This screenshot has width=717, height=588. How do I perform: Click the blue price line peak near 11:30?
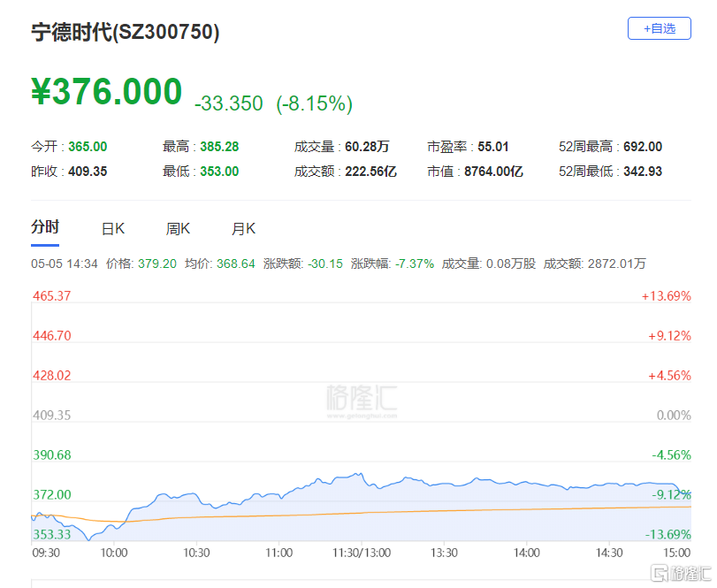[x=360, y=474]
